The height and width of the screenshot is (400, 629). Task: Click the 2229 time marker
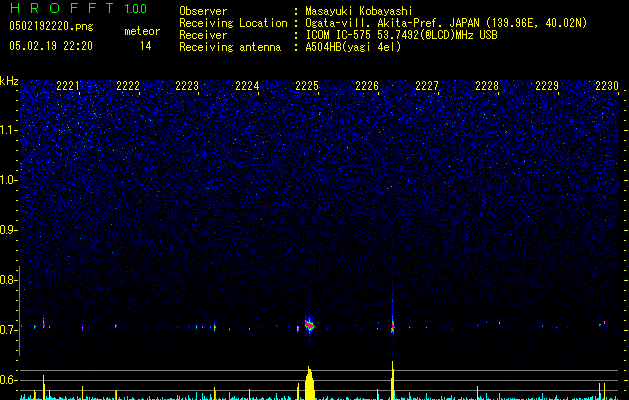pos(547,86)
